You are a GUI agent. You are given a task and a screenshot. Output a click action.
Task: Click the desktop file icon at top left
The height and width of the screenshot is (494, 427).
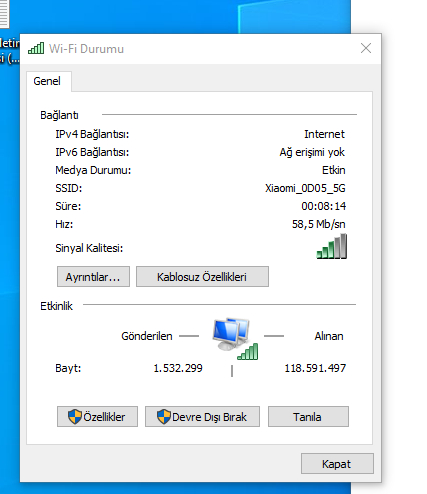(x=4, y=13)
